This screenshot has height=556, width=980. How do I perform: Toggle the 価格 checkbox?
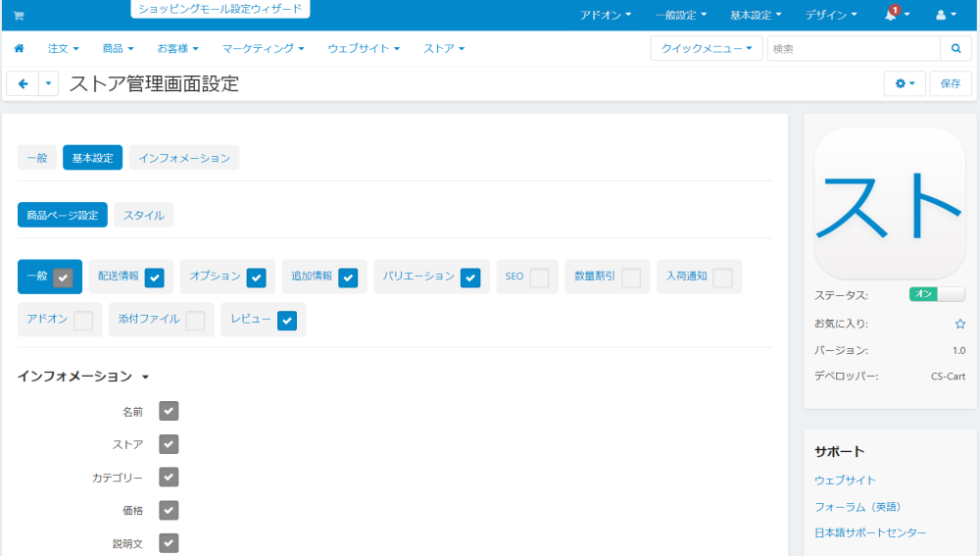point(169,510)
